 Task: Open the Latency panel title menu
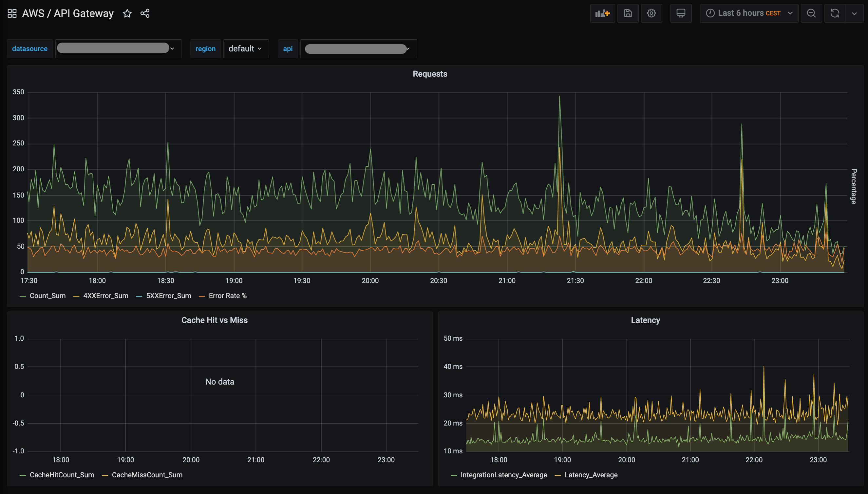click(x=645, y=320)
